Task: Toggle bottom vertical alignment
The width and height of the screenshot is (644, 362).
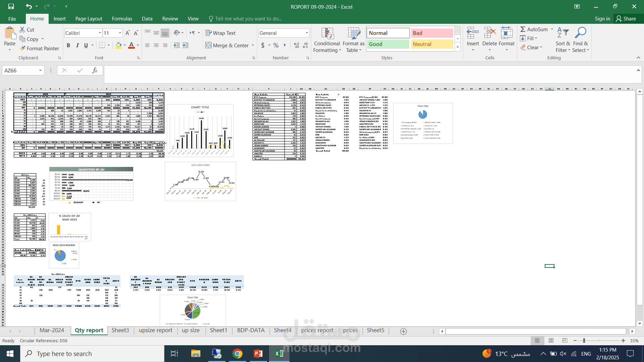Action: [165, 33]
